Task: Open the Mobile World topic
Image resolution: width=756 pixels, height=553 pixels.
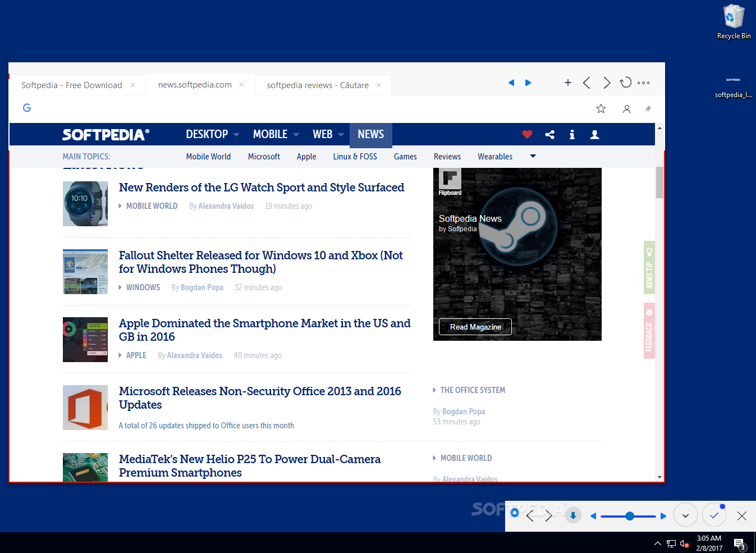Action: 208,157
